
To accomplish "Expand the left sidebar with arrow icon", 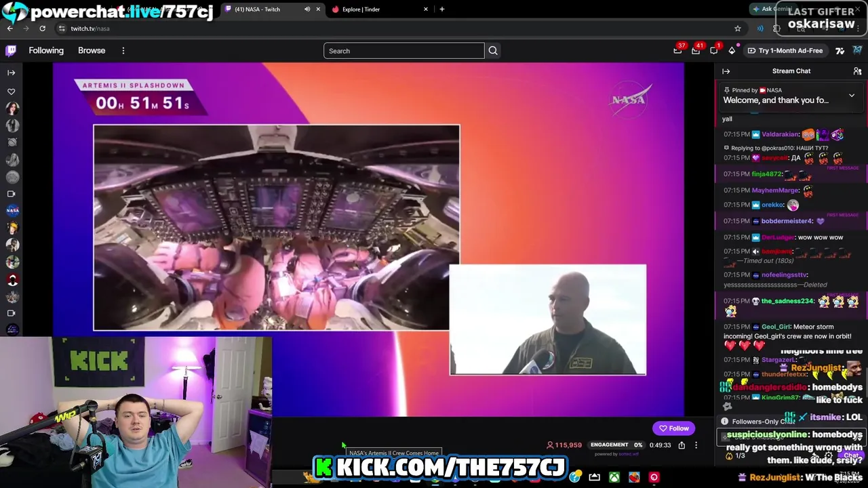I will (x=11, y=73).
